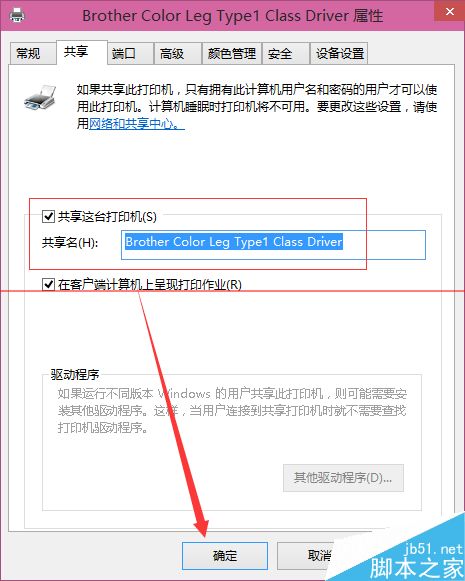The height and width of the screenshot is (581, 465).
Task: Click inside the 共享名 text field
Action: pos(273,245)
